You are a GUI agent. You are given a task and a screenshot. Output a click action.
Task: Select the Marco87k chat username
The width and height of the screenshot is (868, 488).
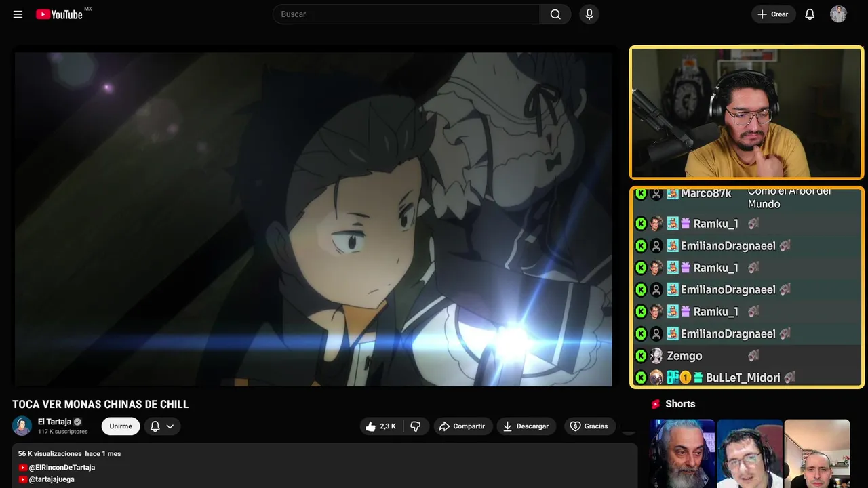(706, 194)
